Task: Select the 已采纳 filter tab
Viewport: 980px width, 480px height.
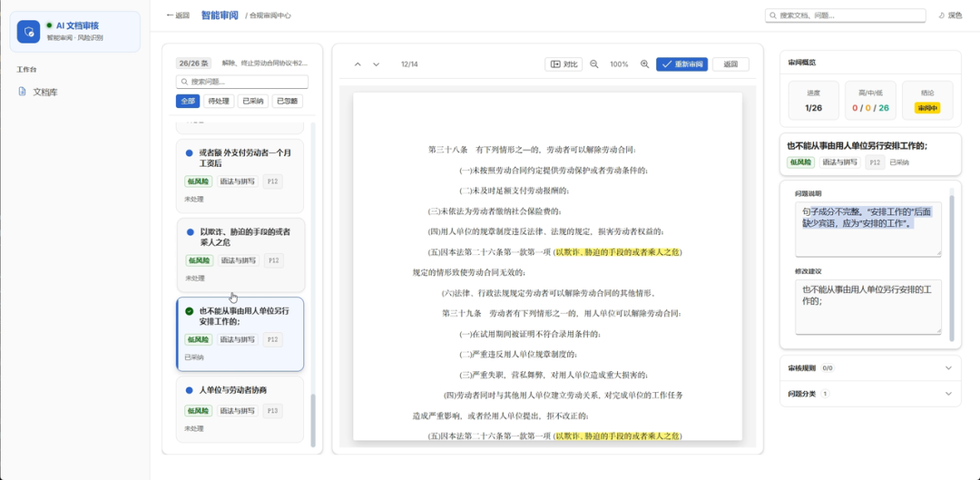Action: coord(252,102)
